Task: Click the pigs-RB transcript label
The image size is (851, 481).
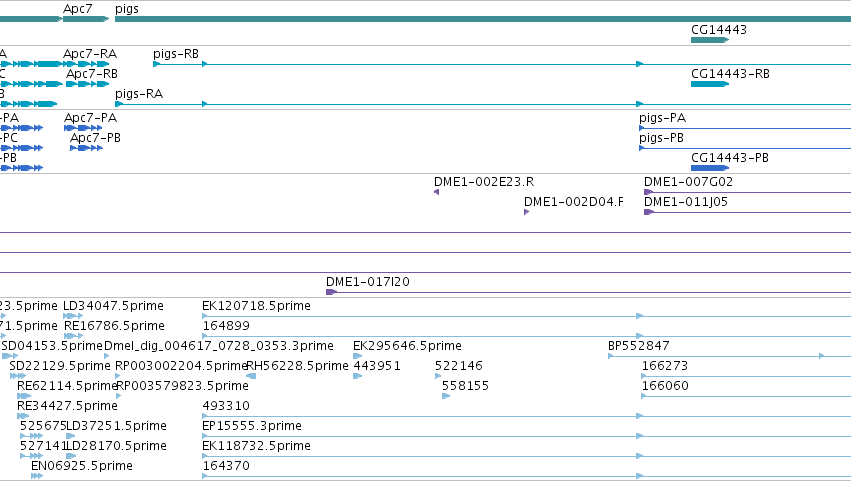Action: click(x=176, y=54)
